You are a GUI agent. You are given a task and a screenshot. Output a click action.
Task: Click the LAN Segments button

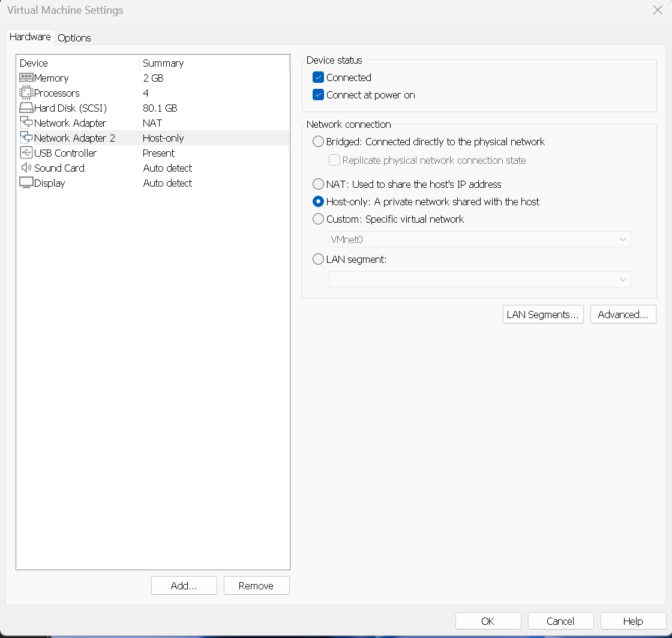[542, 314]
